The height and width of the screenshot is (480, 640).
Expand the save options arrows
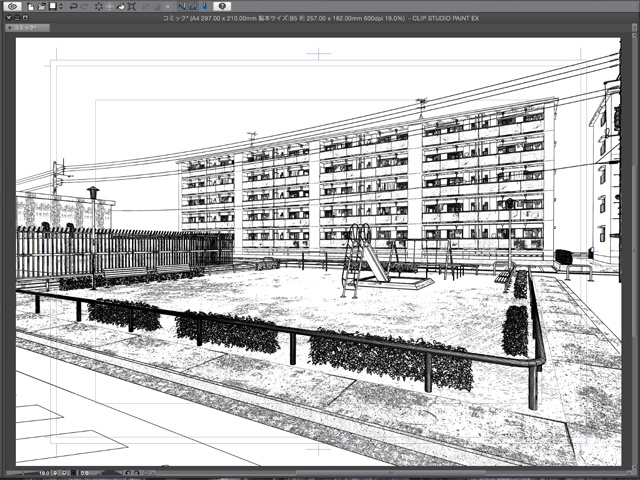click(x=61, y=7)
